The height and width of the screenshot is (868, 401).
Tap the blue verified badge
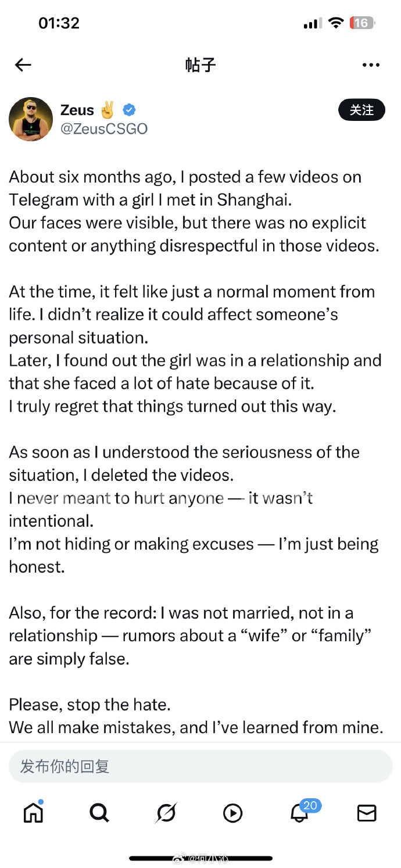pos(128,109)
